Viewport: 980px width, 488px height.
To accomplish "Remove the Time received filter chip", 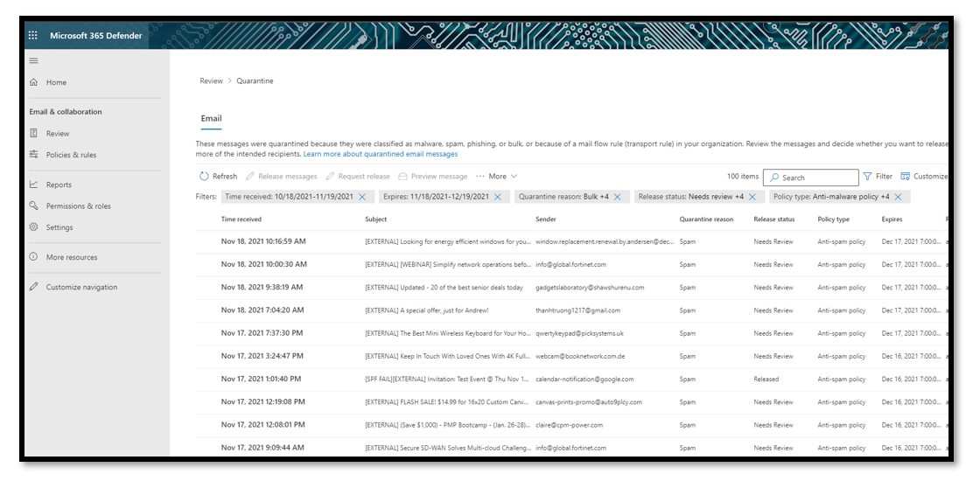I will 362,197.
